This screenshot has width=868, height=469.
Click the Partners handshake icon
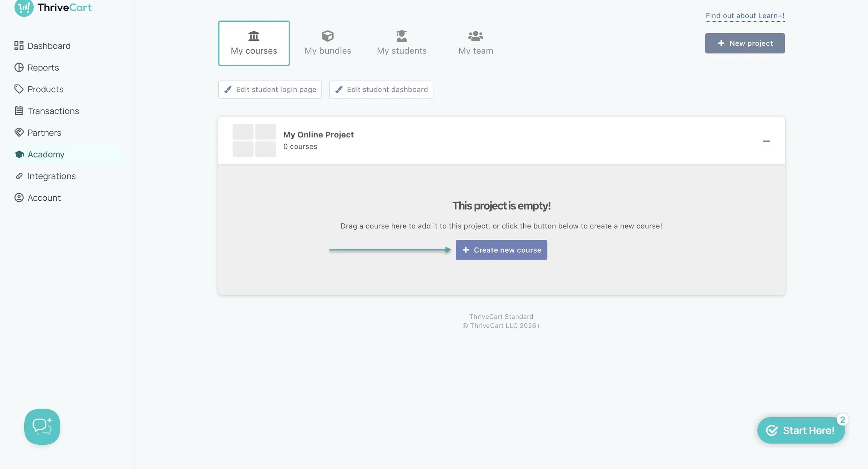point(19,132)
